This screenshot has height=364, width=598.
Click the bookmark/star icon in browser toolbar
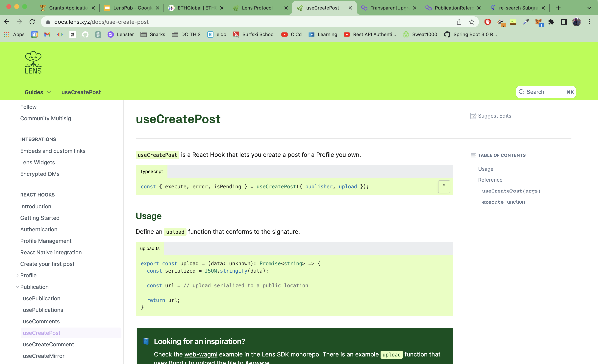coord(472,22)
